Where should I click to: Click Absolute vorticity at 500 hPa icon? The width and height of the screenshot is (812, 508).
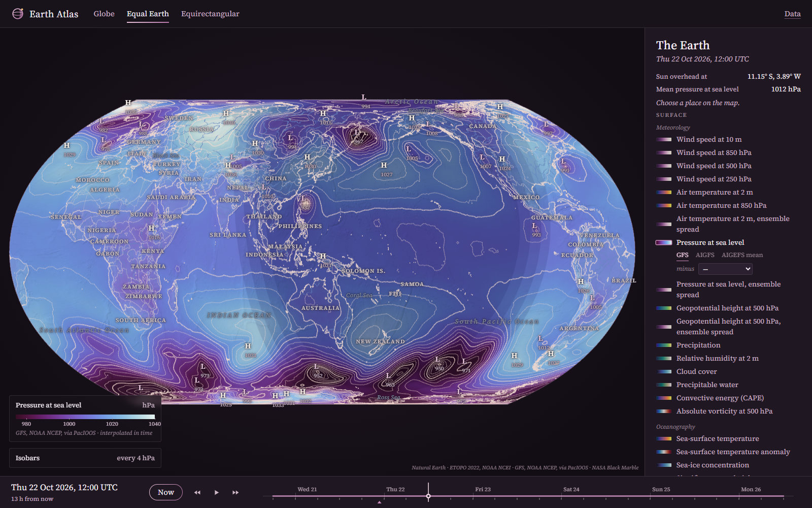coord(664,411)
